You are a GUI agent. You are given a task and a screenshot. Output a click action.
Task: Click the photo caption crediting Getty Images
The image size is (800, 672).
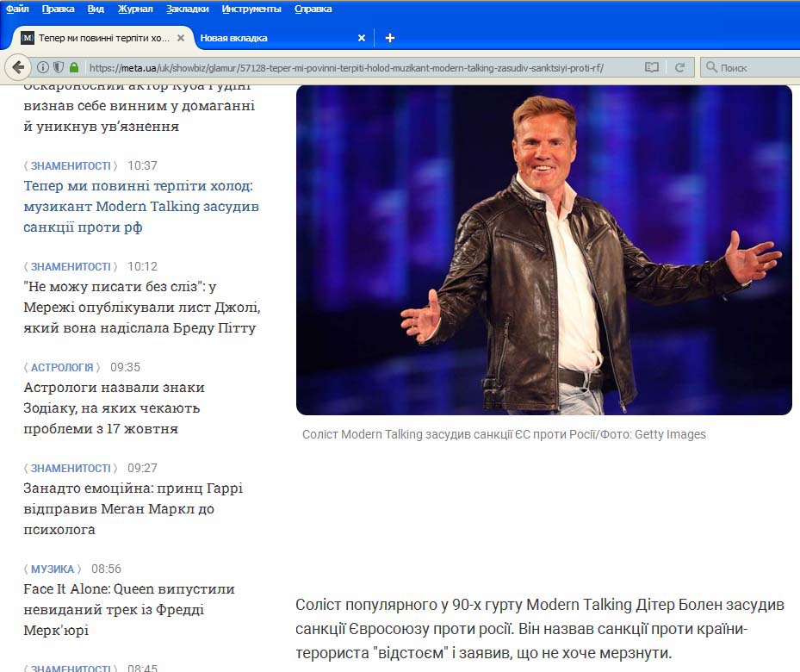[504, 434]
